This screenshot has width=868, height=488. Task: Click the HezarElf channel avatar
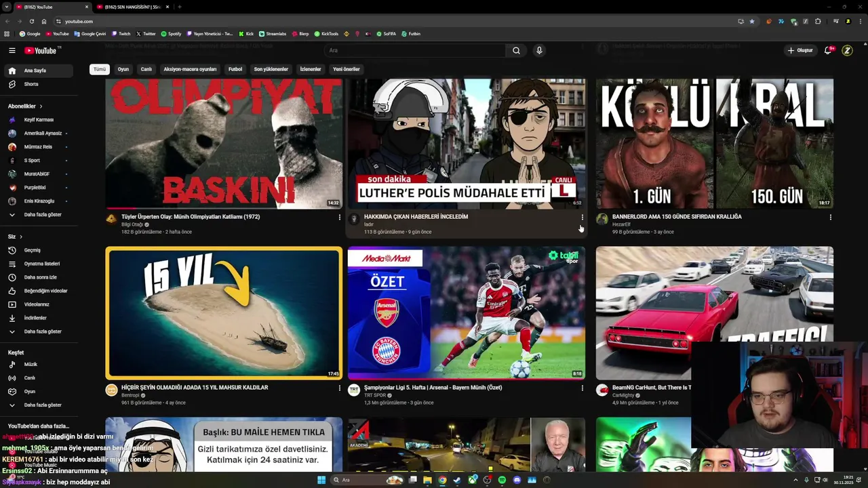click(601, 219)
